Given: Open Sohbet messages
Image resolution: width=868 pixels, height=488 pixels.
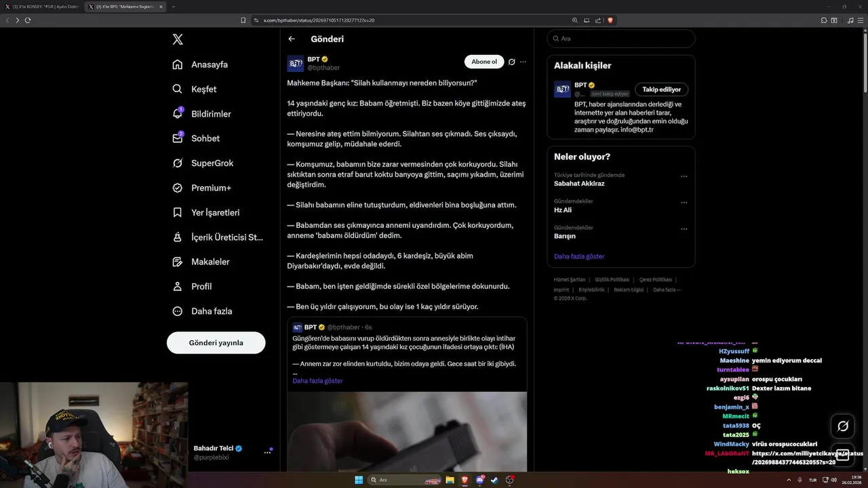Looking at the screenshot, I should [196, 138].
